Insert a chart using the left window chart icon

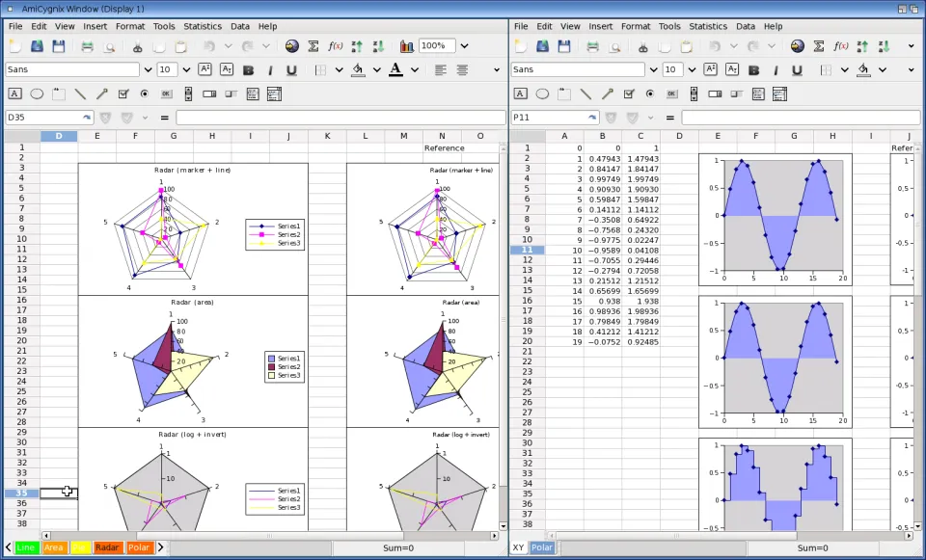pos(406,46)
